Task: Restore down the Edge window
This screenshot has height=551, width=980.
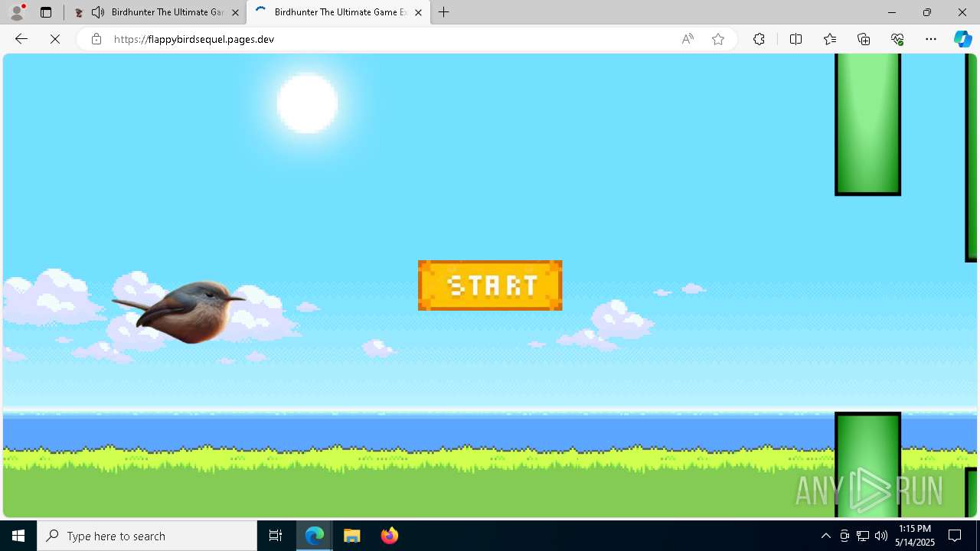Action: (x=927, y=12)
